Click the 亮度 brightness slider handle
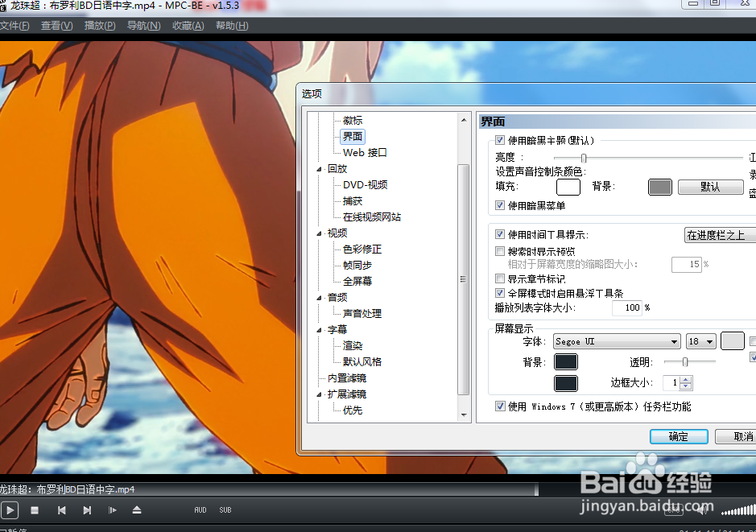The width and height of the screenshot is (756, 532). click(584, 158)
